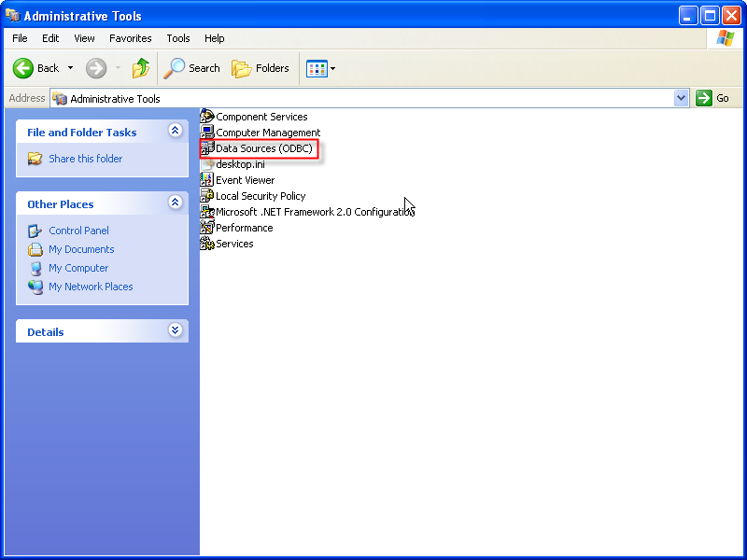Collapse the File and Folder Tasks panel
The image size is (747, 560).
[175, 132]
